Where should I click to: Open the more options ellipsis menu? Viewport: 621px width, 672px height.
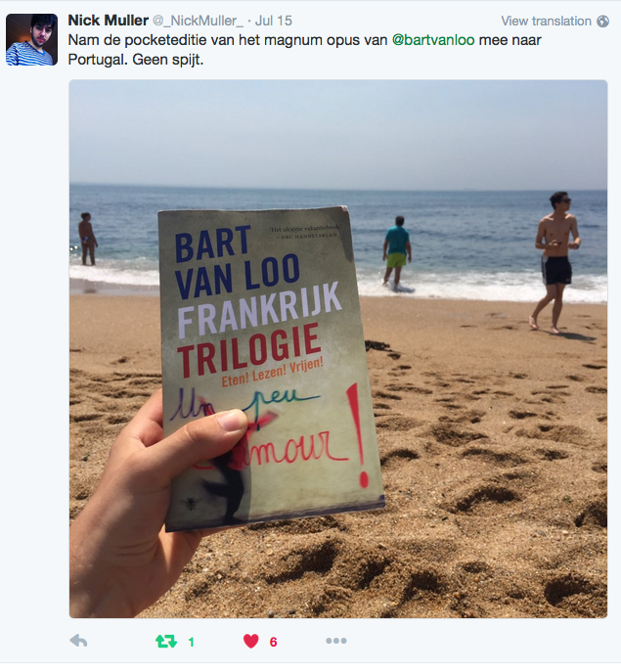point(336,641)
